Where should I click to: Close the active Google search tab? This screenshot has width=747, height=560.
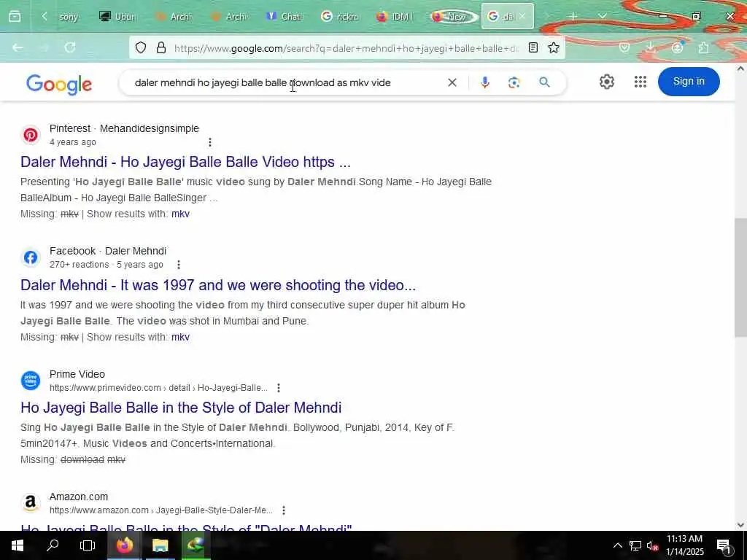coord(522,16)
